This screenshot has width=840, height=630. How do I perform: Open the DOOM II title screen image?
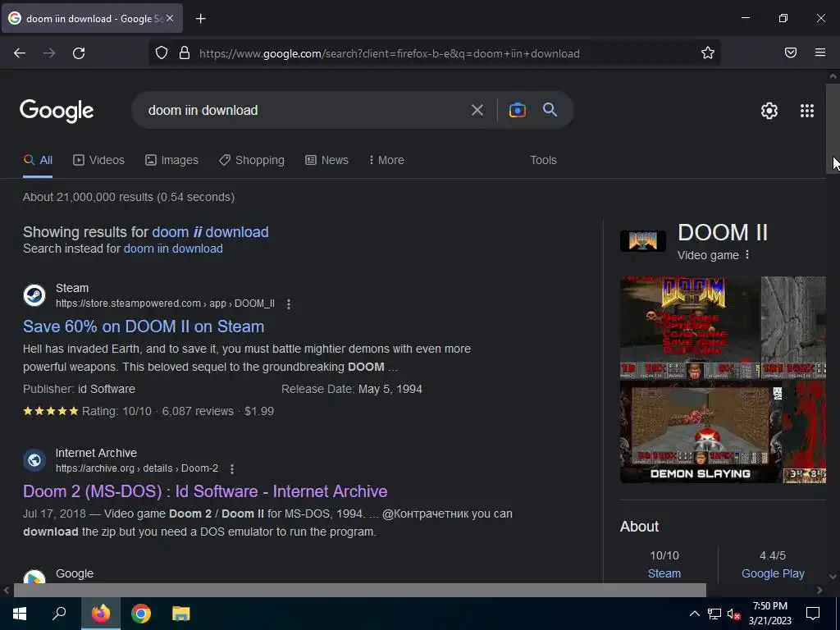[690, 327]
